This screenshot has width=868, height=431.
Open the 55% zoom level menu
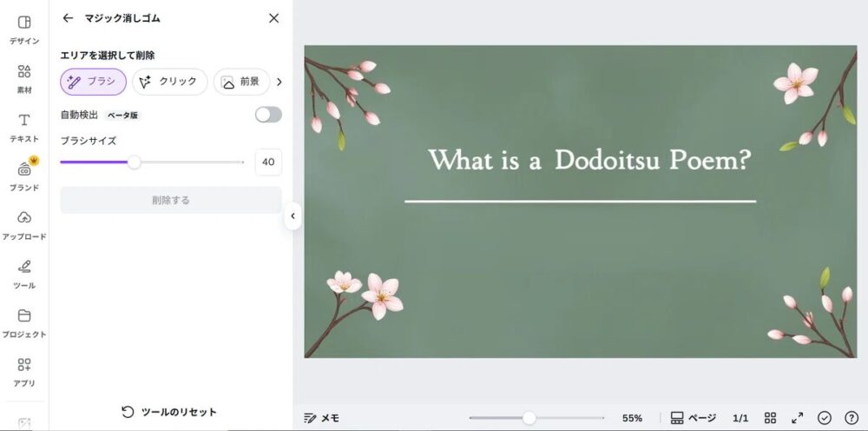click(x=632, y=418)
